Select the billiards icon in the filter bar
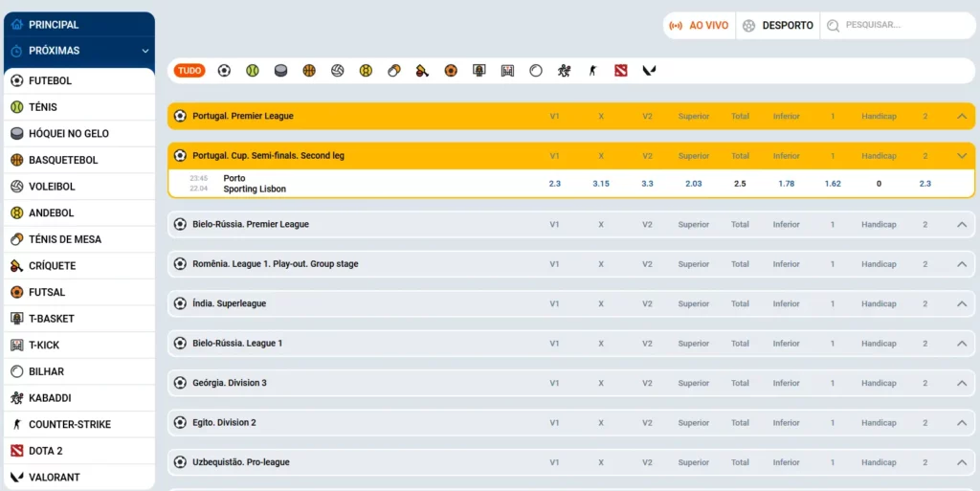 click(536, 71)
